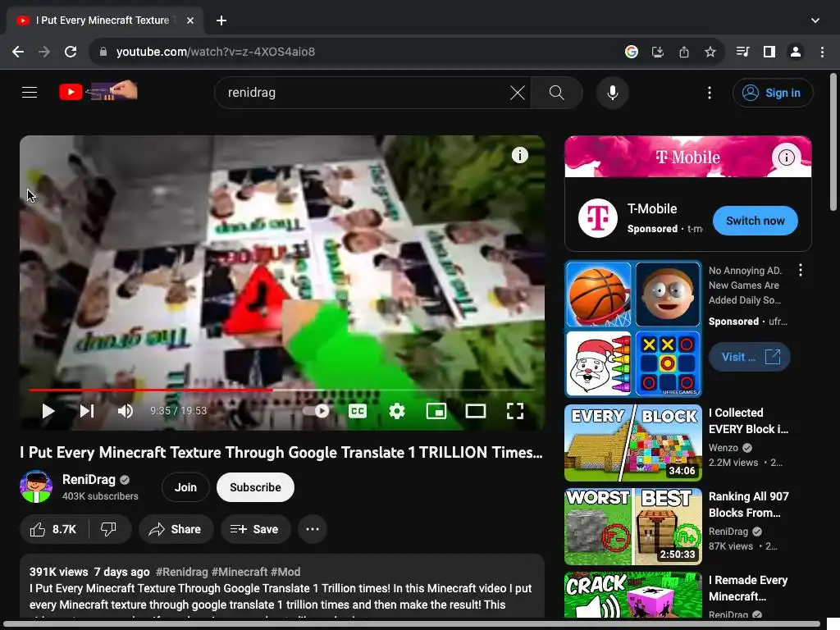This screenshot has width=840, height=630.
Task: Open 'Ranking All 907 Blocks' title
Action: pyautogui.click(x=748, y=504)
